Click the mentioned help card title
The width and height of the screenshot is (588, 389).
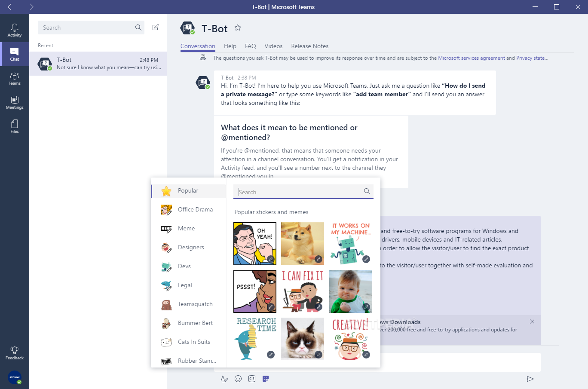click(x=289, y=132)
